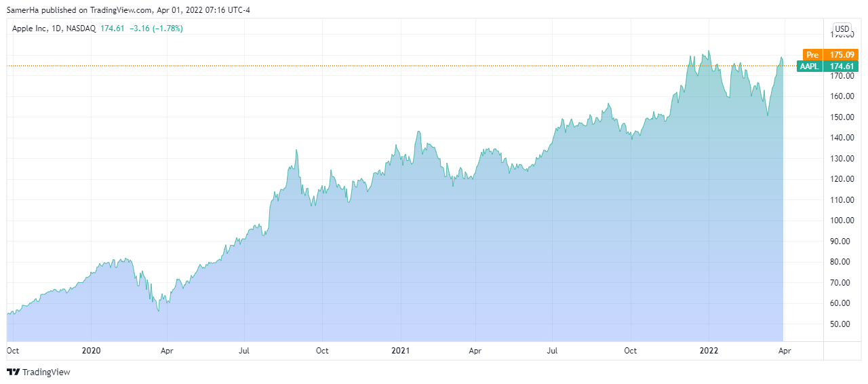Click the 100.00 price scale value
Image resolution: width=868 pixels, height=384 pixels.
[x=841, y=220]
